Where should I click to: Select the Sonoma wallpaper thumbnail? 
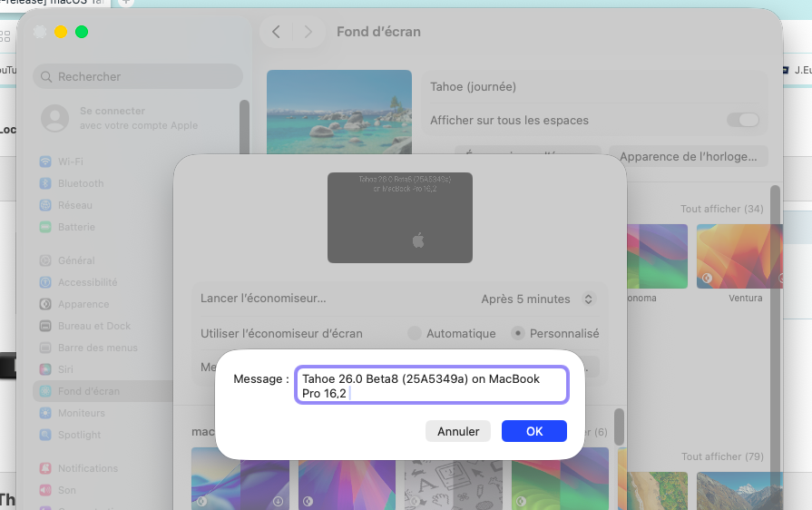(x=657, y=256)
